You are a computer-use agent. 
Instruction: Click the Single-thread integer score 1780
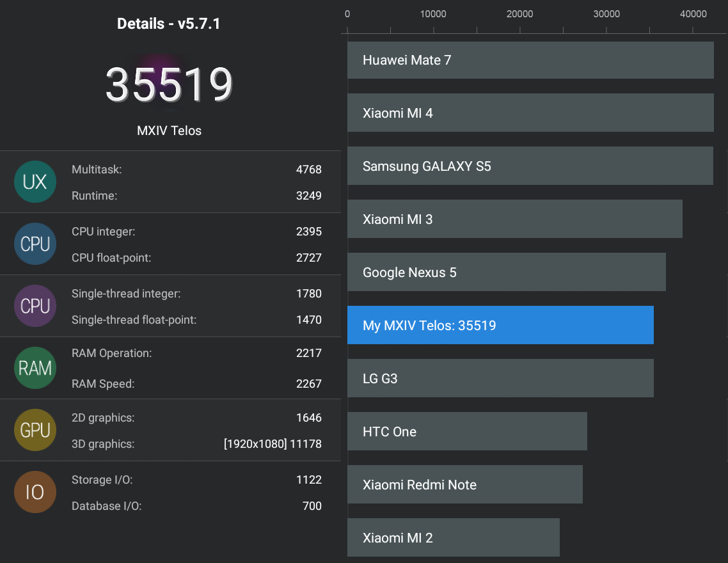[x=309, y=293]
